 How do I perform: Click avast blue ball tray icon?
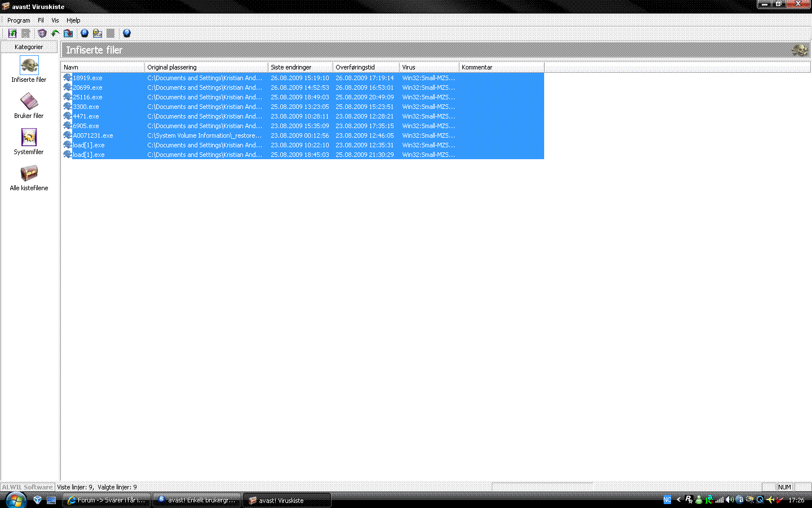(x=740, y=500)
